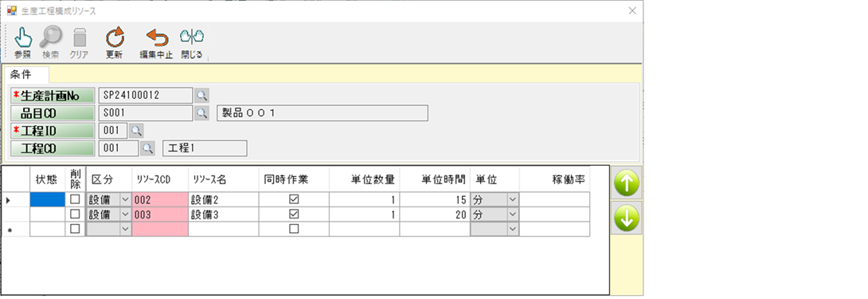Click magnifier next to 工程ID
Viewport: 868px width, 299px height.
point(136,131)
